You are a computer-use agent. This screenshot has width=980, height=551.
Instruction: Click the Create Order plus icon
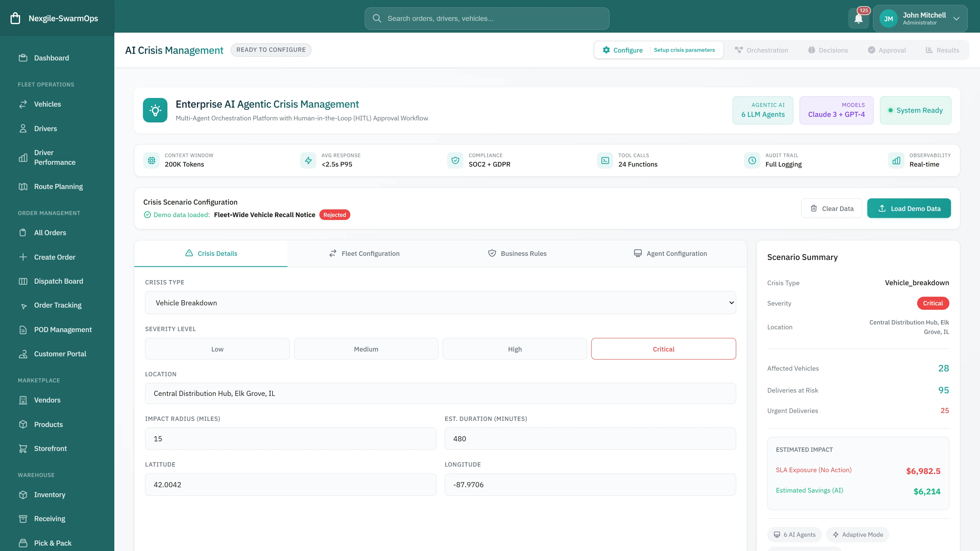click(23, 257)
